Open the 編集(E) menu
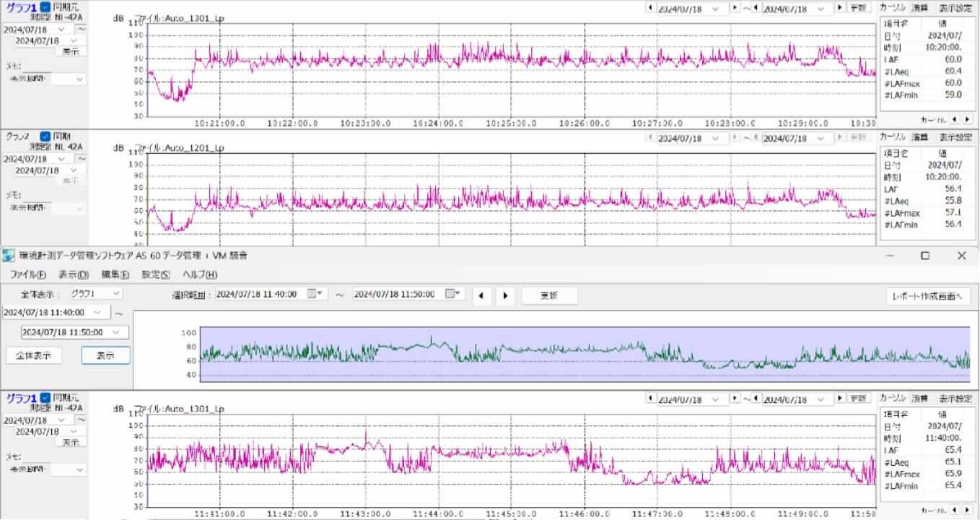980x520 pixels. click(115, 274)
